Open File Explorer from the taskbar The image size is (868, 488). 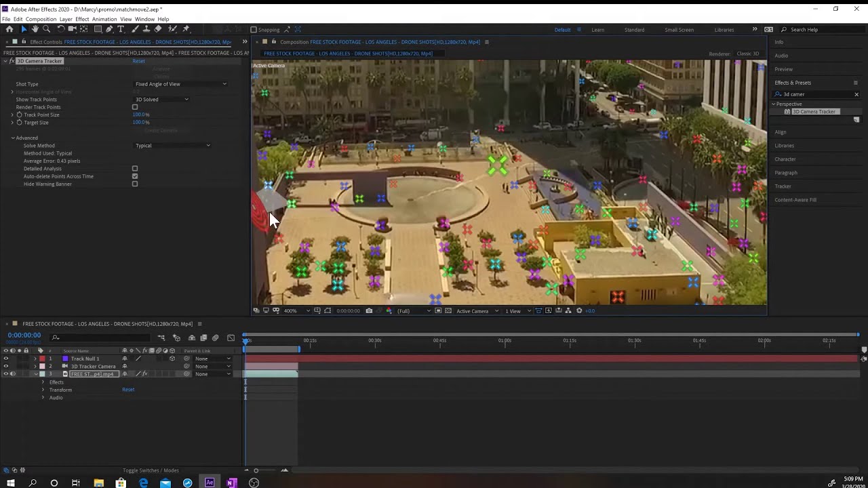98,483
